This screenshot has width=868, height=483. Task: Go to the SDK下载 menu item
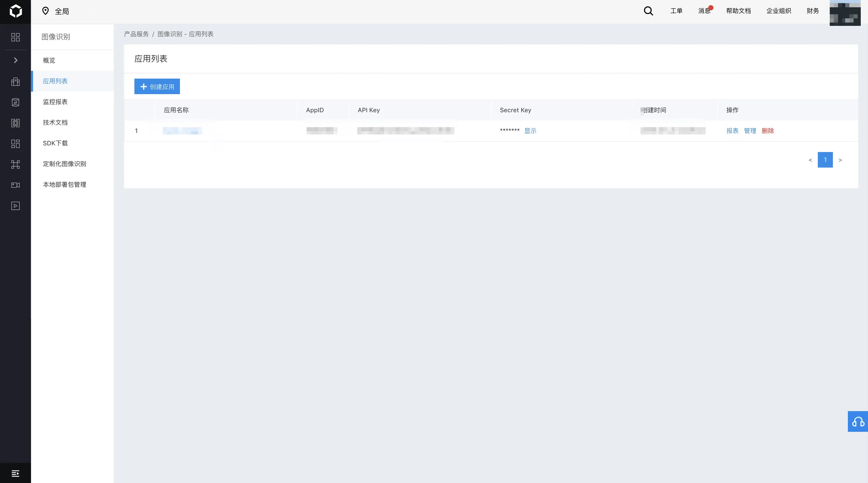55,143
